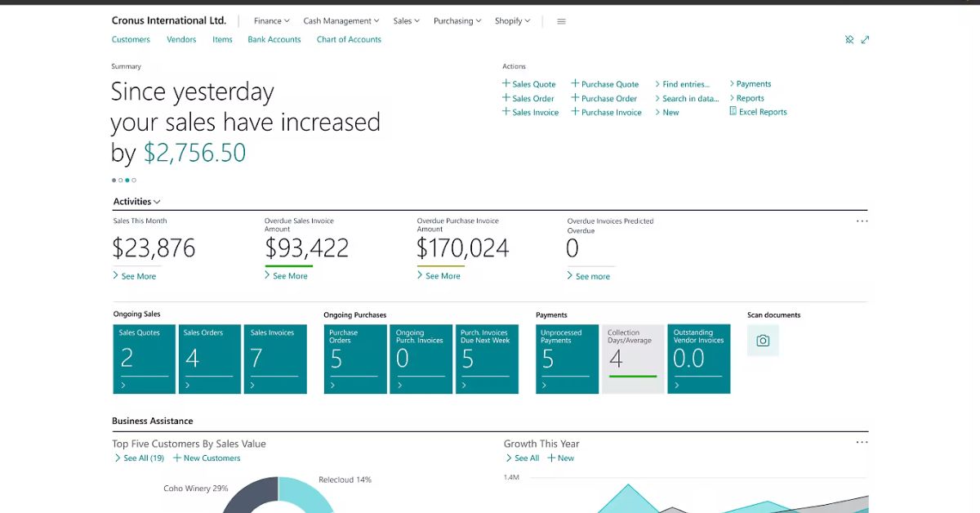Open the Scan documents camera icon
980x513 pixels.
763,341
